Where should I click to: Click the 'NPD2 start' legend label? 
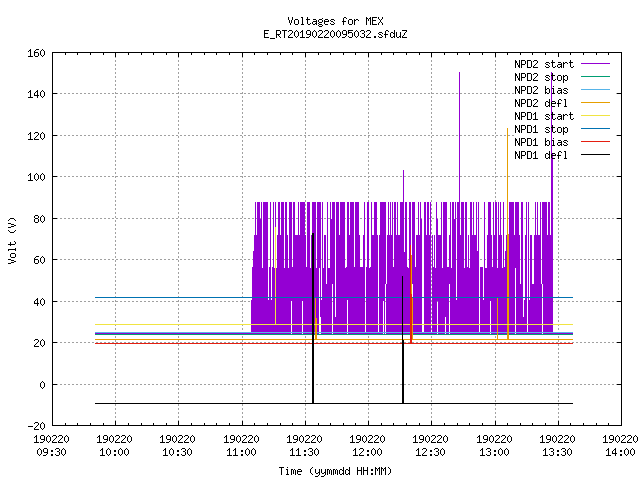tap(544, 64)
